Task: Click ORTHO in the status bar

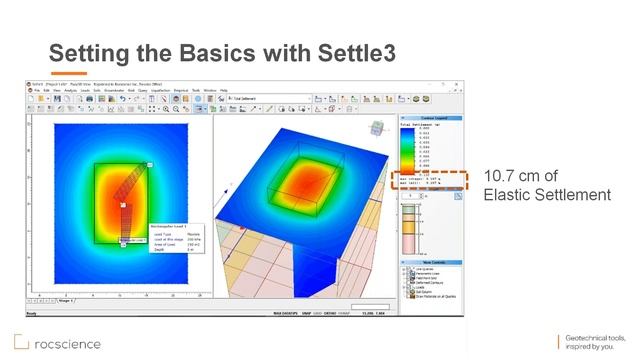Action: [x=330, y=313]
